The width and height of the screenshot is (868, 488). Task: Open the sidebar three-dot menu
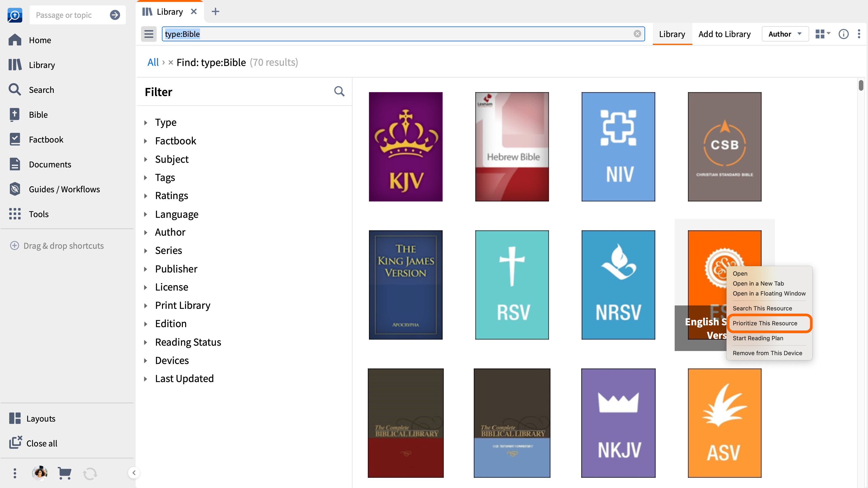(x=15, y=473)
